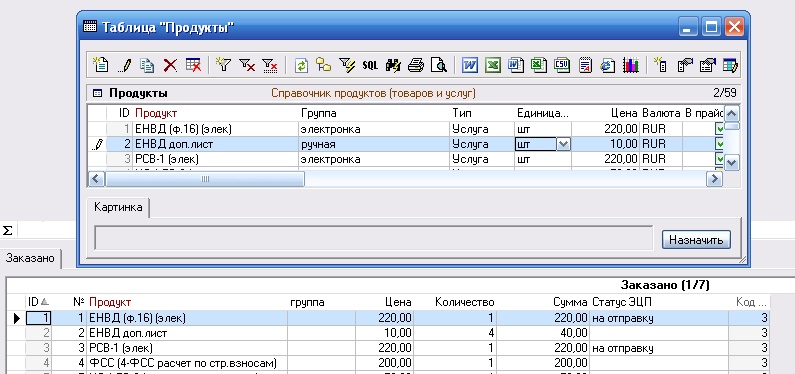Click the products grid vertical scroll up arrow

pos(733,114)
